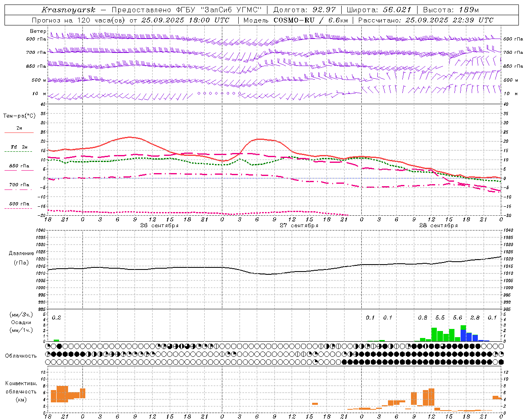The image size is (525, 420).
Task: Click the Осадки panel label
Action: tap(21, 322)
